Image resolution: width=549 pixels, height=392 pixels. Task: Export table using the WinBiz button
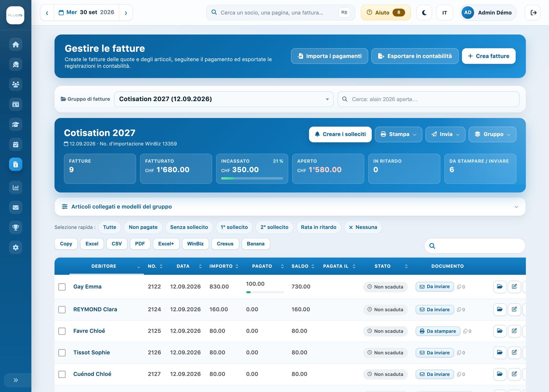pyautogui.click(x=195, y=244)
